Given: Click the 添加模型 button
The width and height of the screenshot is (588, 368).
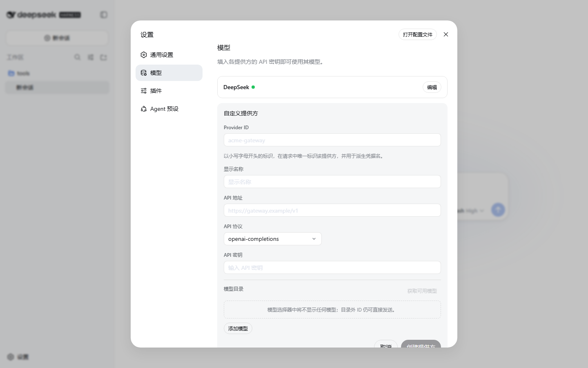Looking at the screenshot, I should pyautogui.click(x=238, y=328).
